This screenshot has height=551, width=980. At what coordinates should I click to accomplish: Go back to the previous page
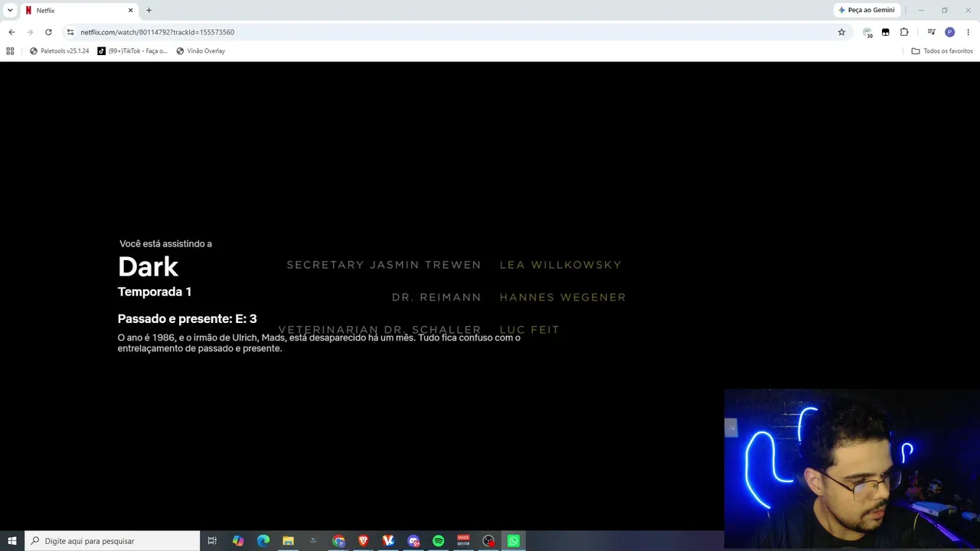[11, 32]
